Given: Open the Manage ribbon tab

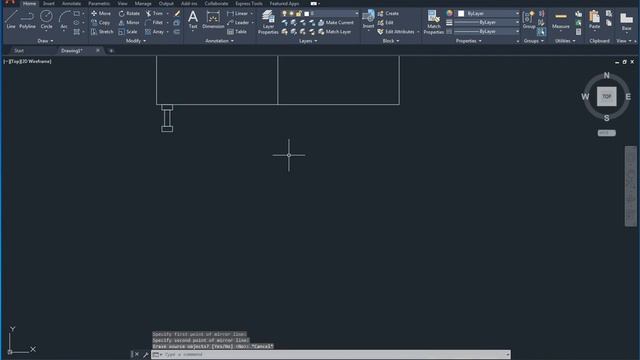Looking at the screenshot, I should 143,3.
